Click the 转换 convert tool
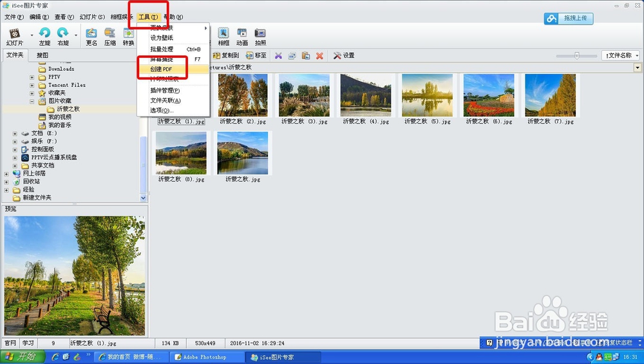The height and width of the screenshot is (364, 644). 128,37
